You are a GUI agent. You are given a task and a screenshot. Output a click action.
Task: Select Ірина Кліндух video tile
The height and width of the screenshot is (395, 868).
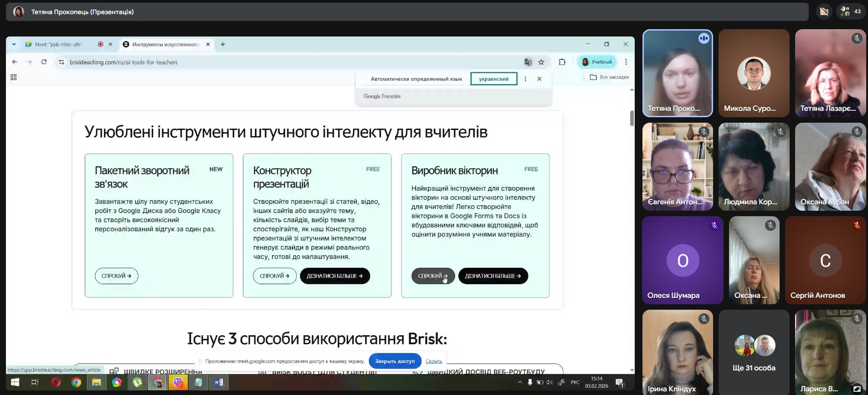click(678, 352)
